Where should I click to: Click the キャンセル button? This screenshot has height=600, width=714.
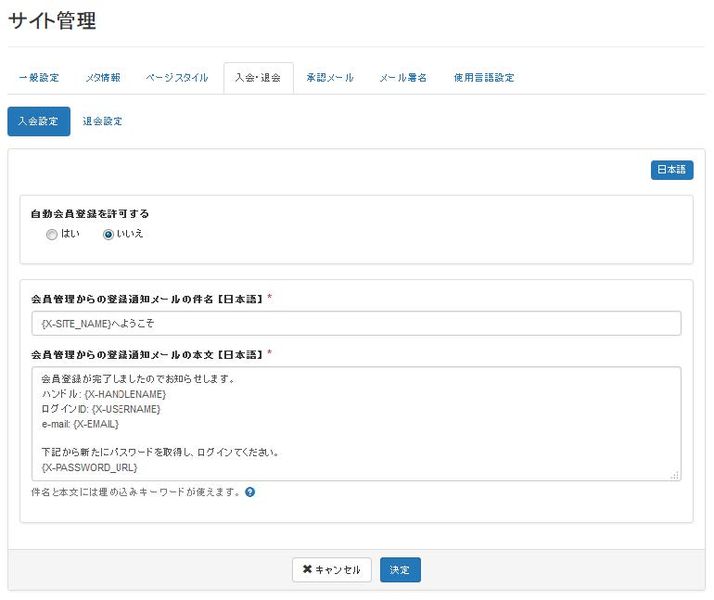coord(332,569)
